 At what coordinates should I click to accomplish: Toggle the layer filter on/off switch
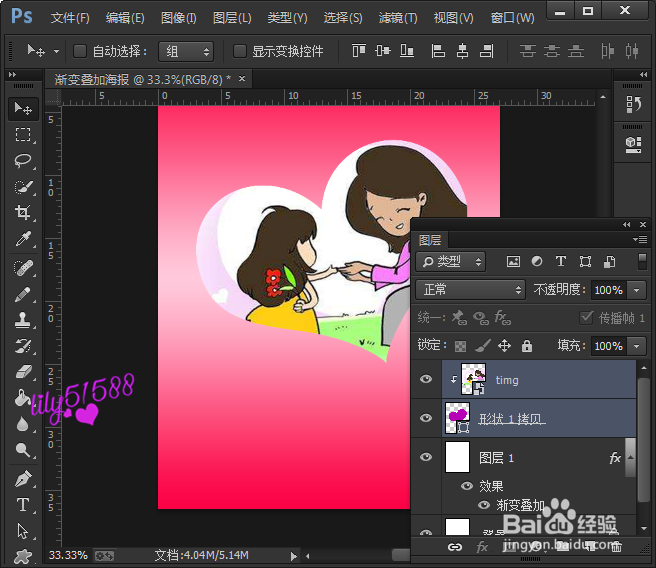pos(642,261)
